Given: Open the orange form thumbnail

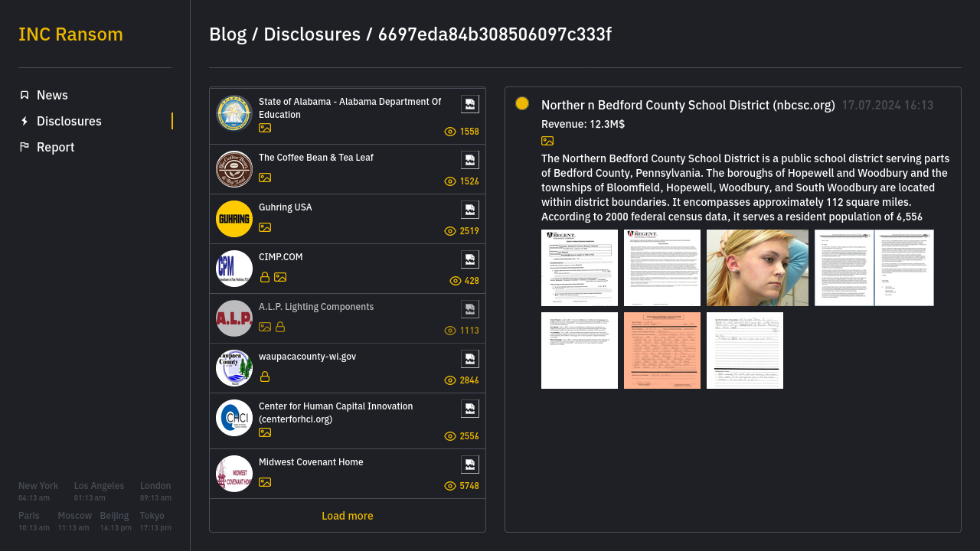Looking at the screenshot, I should point(662,350).
